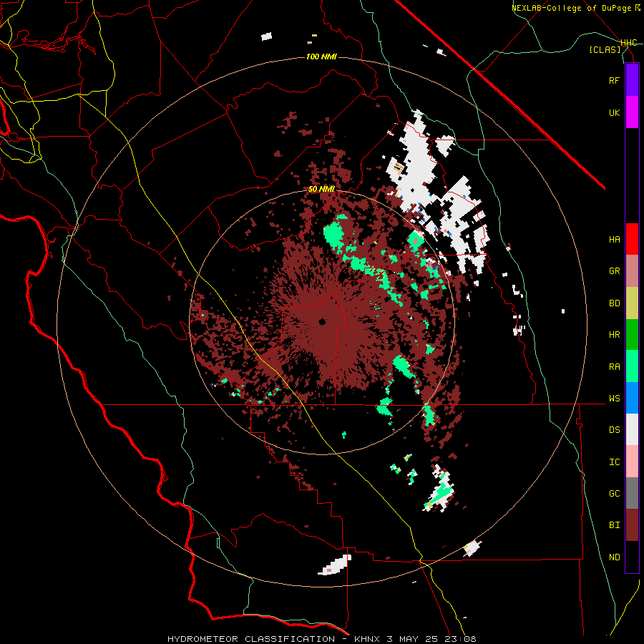Click the UK legend label
This screenshot has height=644, width=644.
point(614,112)
